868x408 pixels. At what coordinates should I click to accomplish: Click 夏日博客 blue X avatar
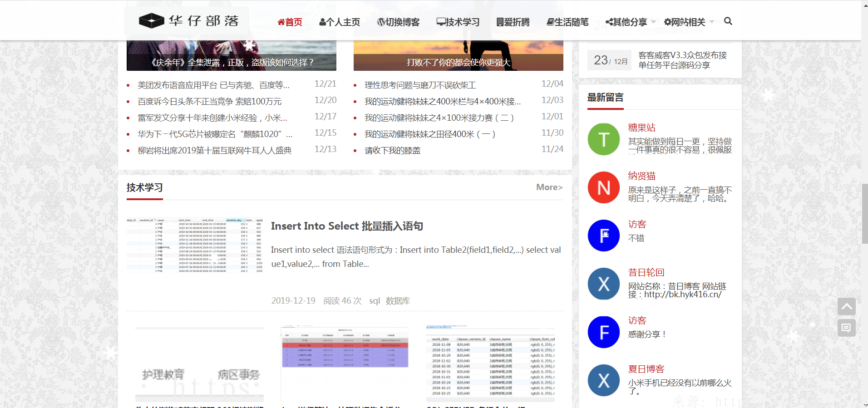tap(604, 380)
